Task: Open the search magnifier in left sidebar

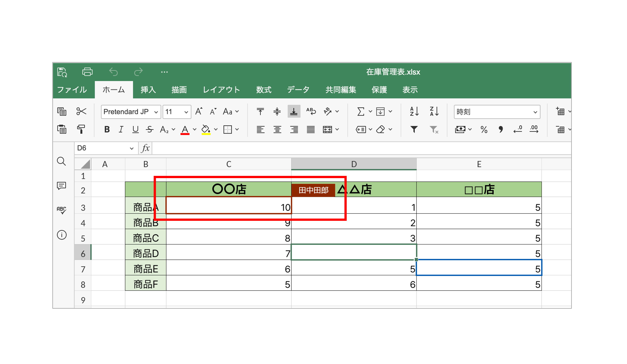Action: point(61,161)
